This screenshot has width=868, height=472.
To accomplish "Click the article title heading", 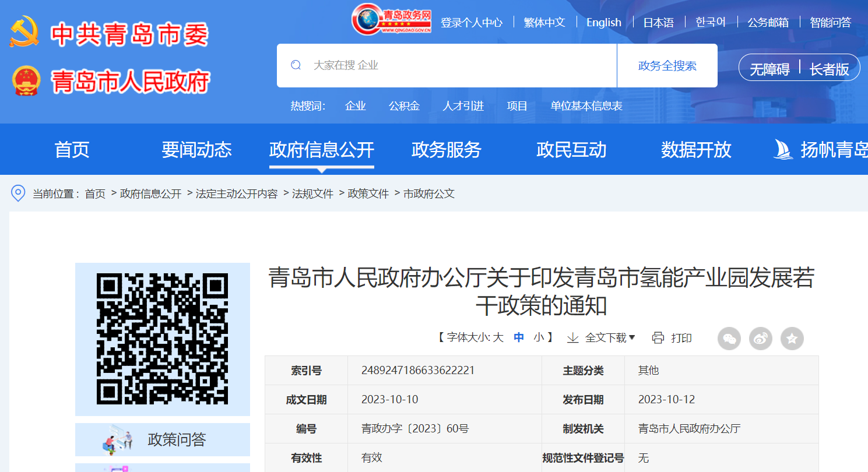I will [542, 292].
